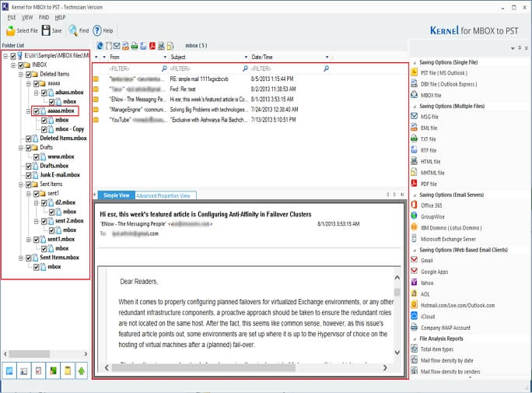Collapse the Sent Items tree node

tap(21, 184)
